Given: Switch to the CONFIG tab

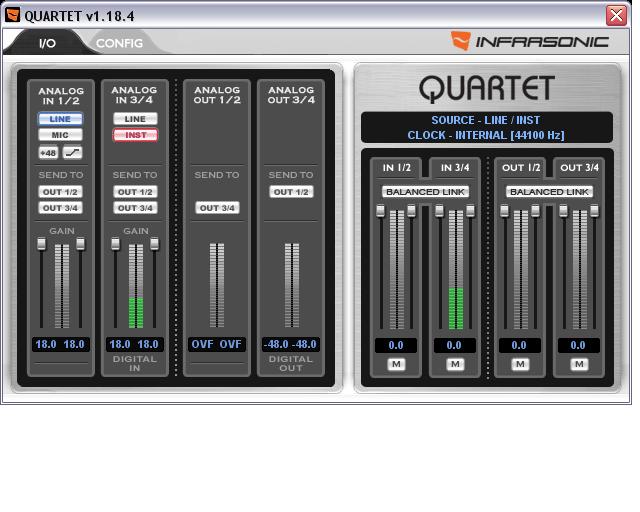Looking at the screenshot, I should (x=119, y=43).
